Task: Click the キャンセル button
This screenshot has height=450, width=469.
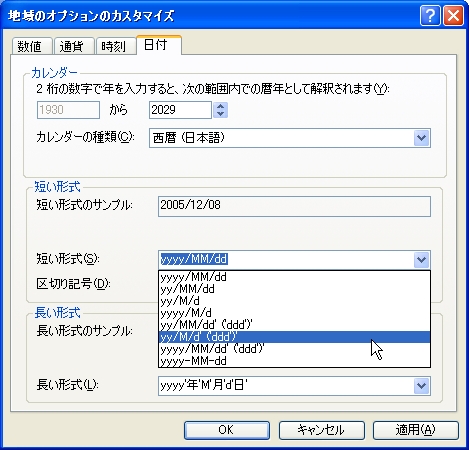Action: coord(321,430)
